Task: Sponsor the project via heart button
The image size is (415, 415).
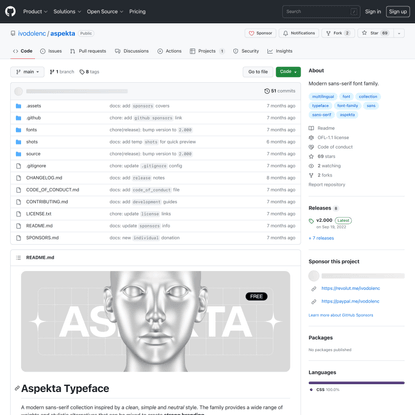Action: tap(260, 33)
